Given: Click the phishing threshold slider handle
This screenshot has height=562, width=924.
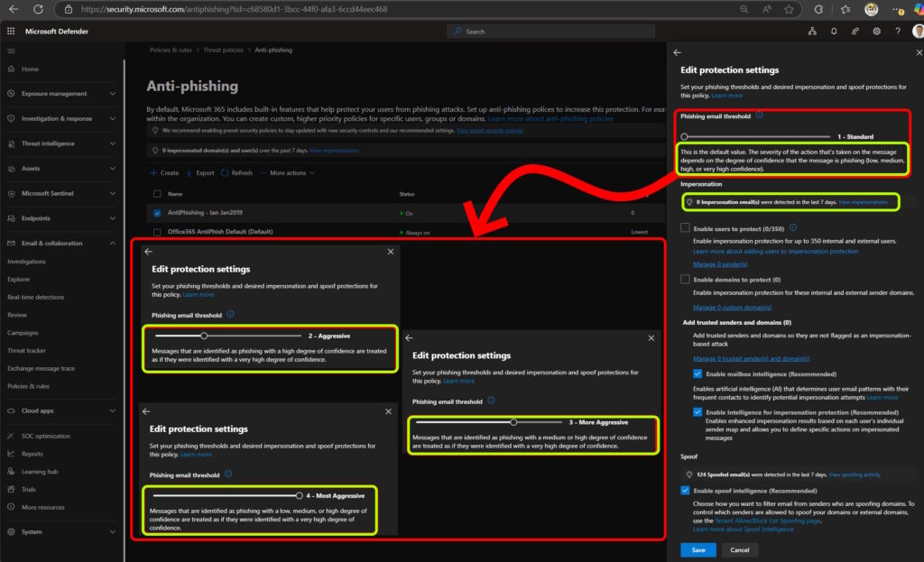Looking at the screenshot, I should (x=685, y=136).
